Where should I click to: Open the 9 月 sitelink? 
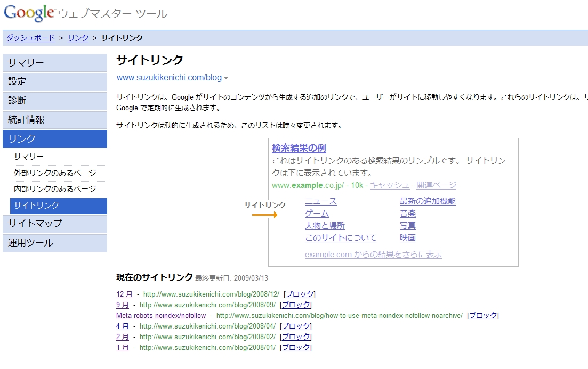coord(123,305)
